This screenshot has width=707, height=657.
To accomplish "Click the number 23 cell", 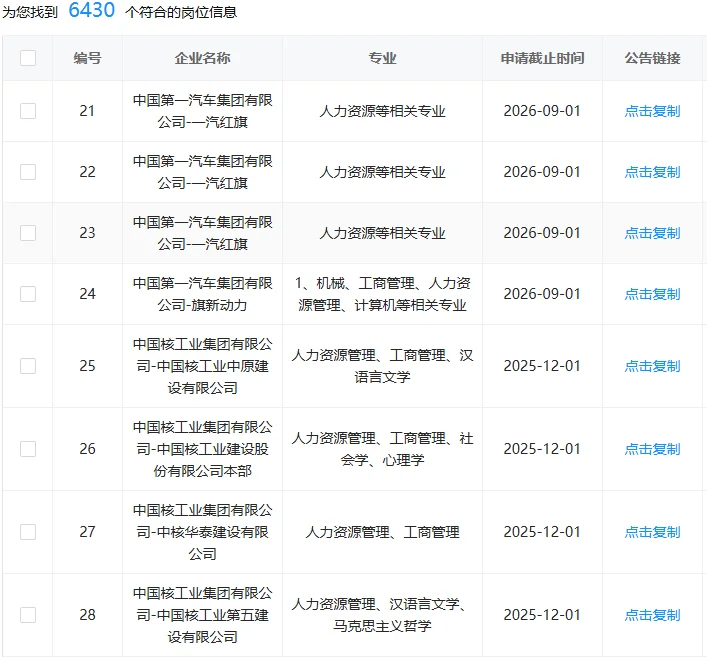I will (x=87, y=233).
